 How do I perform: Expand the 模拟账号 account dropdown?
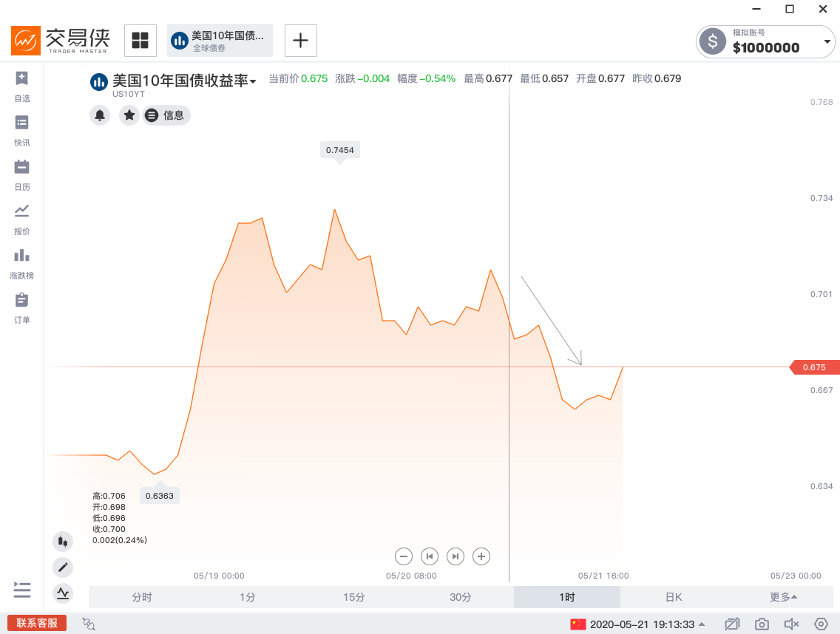click(x=827, y=41)
